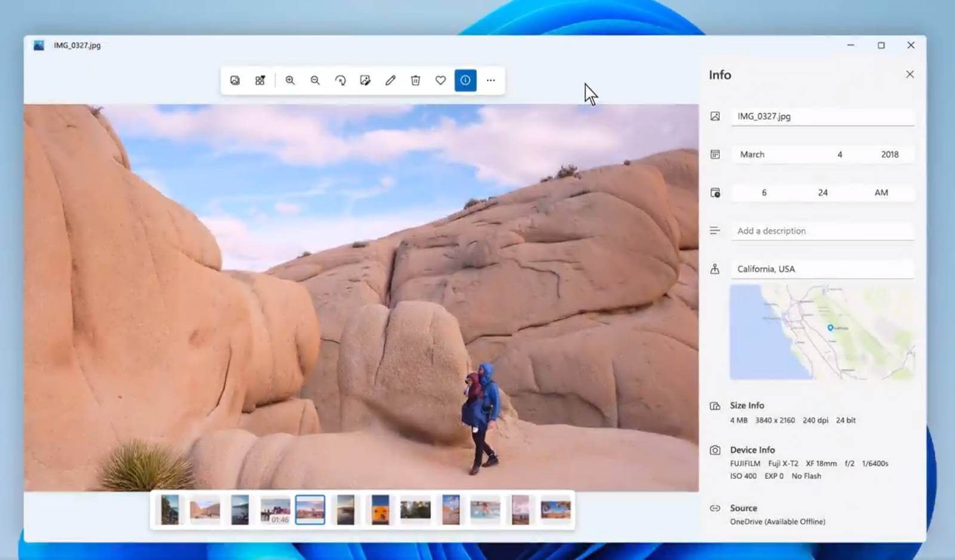Close the Info panel

pyautogui.click(x=910, y=75)
